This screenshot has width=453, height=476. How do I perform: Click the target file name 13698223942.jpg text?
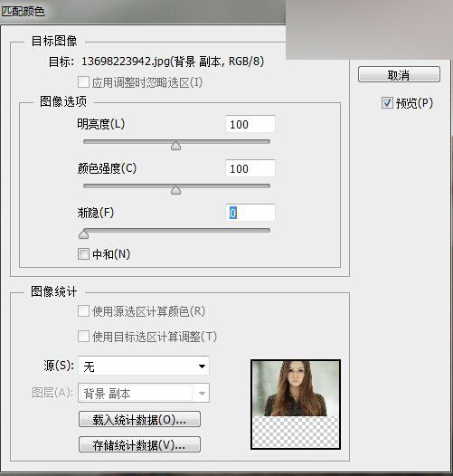point(126,62)
